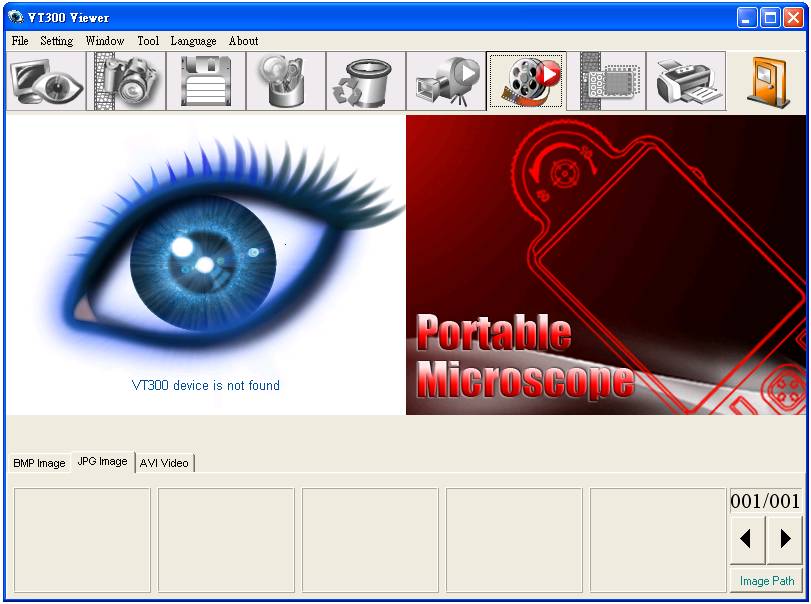This screenshot has width=811, height=604.
Task: Click the monitor-and-eye preview icon
Action: pyautogui.click(x=46, y=81)
